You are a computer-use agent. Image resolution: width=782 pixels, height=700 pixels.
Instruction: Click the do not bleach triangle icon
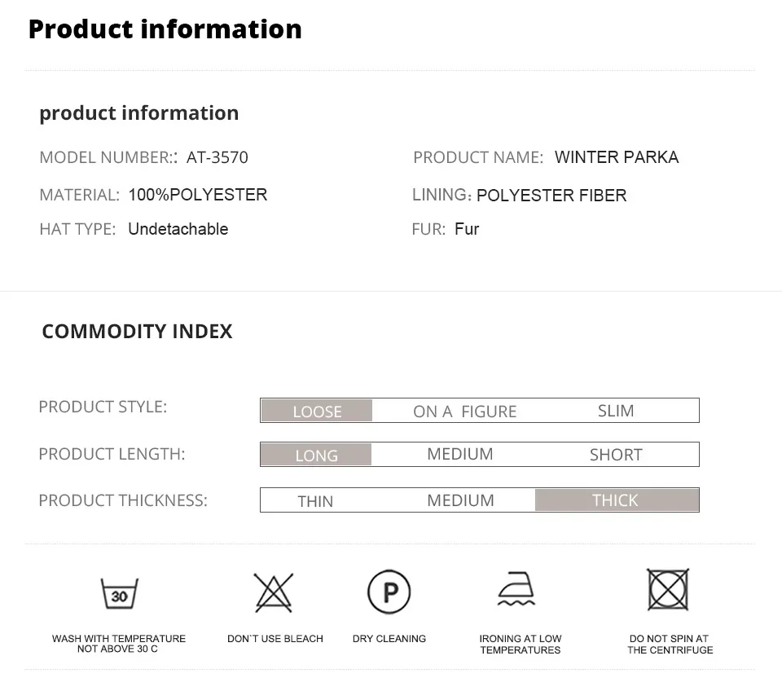click(x=274, y=592)
